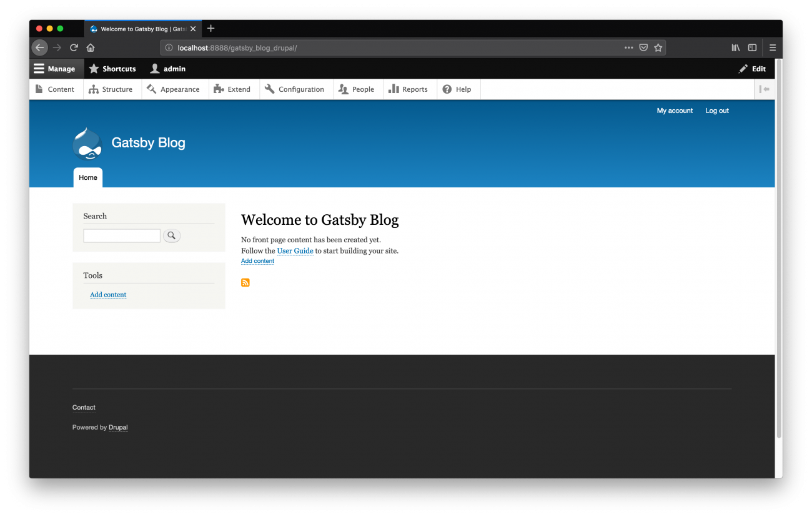The width and height of the screenshot is (812, 517).
Task: Click the Drupal drop logo
Action: click(87, 144)
